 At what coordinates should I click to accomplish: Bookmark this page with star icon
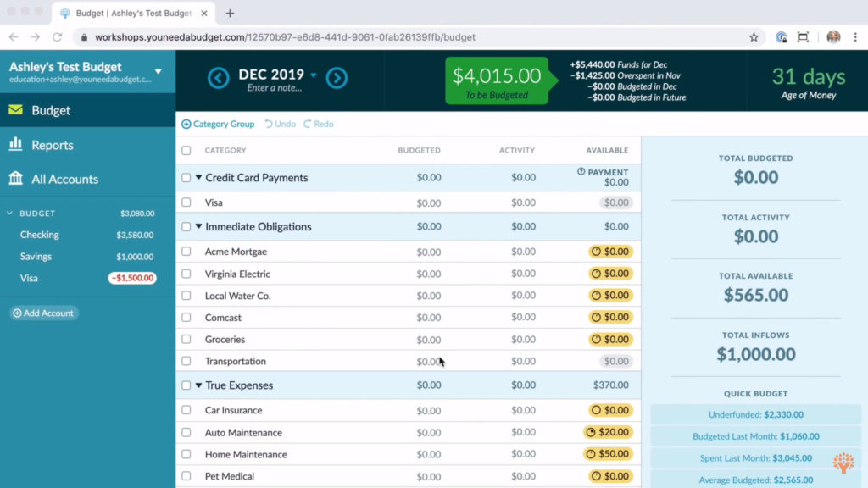click(x=754, y=37)
